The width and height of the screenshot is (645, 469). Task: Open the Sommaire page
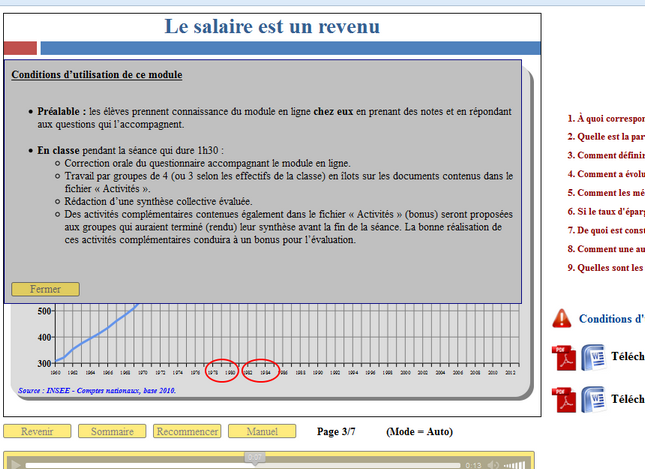tap(112, 432)
